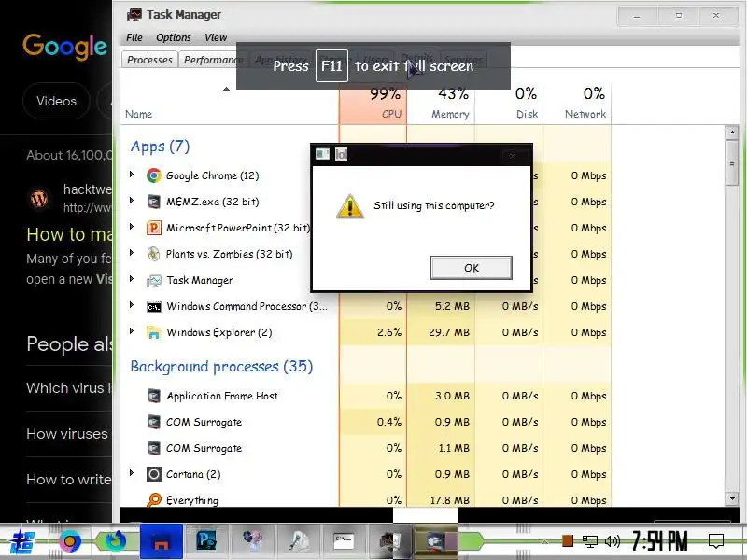
Task: Expand the Cortana (2) background process
Action: [132, 473]
